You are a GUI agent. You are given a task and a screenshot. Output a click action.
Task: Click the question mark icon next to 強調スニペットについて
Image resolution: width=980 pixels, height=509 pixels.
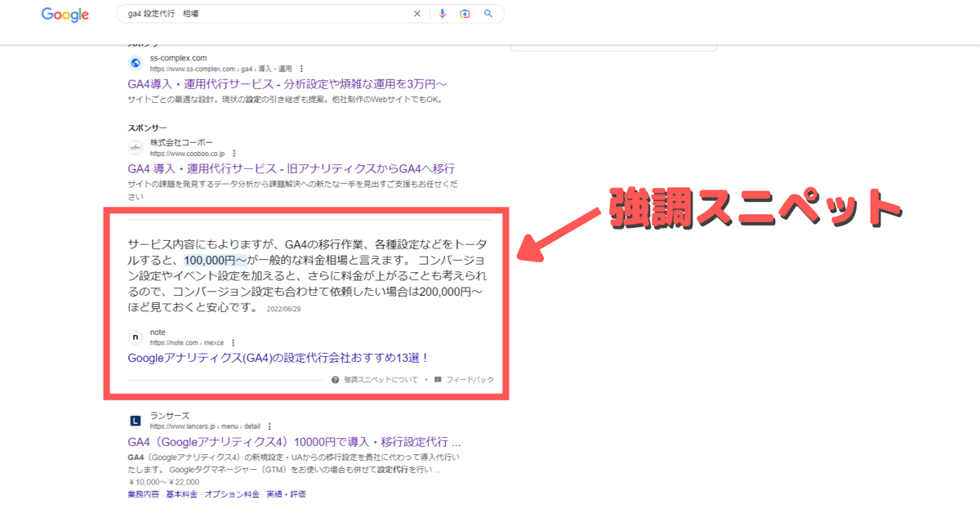coord(335,380)
